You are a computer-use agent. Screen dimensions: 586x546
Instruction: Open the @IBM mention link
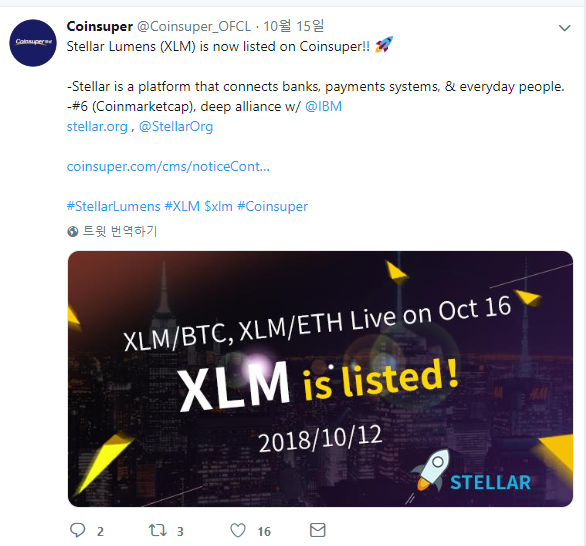(x=323, y=107)
